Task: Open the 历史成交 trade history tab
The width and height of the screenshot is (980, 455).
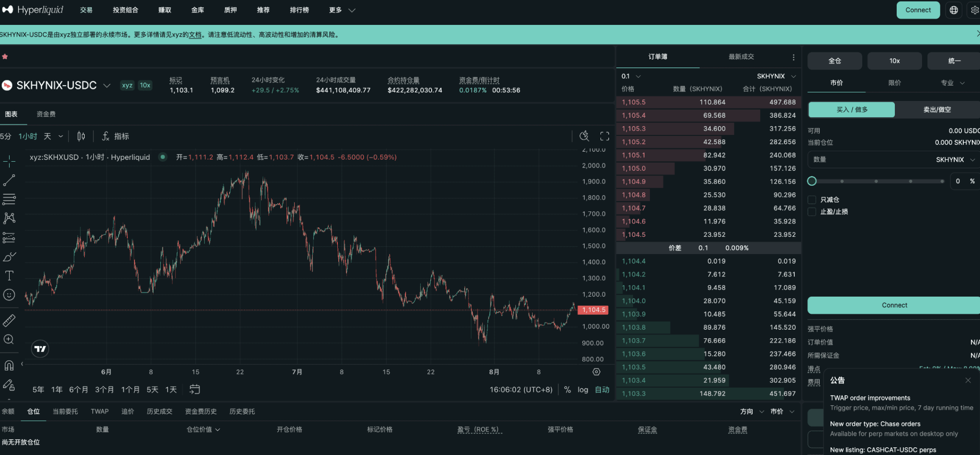Action: point(159,411)
